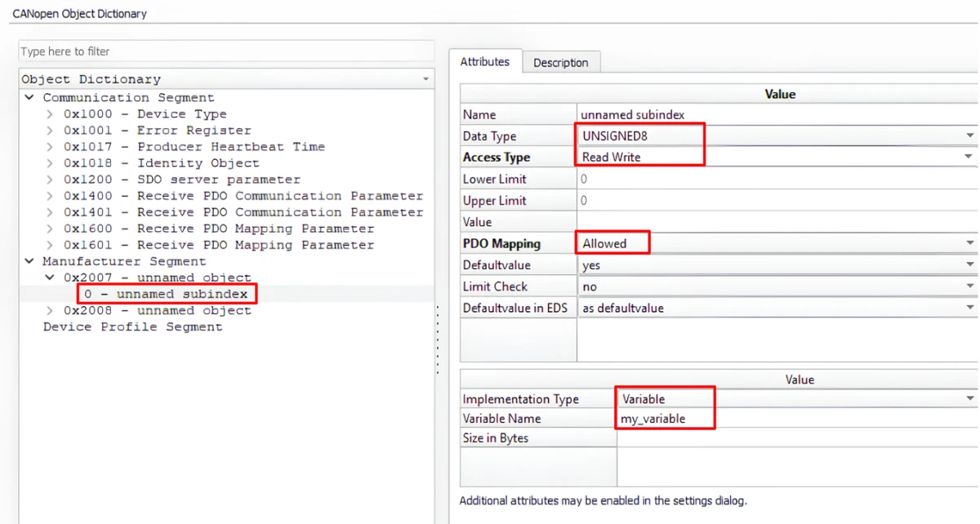980x524 pixels.
Task: Select the Attributes tab
Action: click(x=485, y=61)
